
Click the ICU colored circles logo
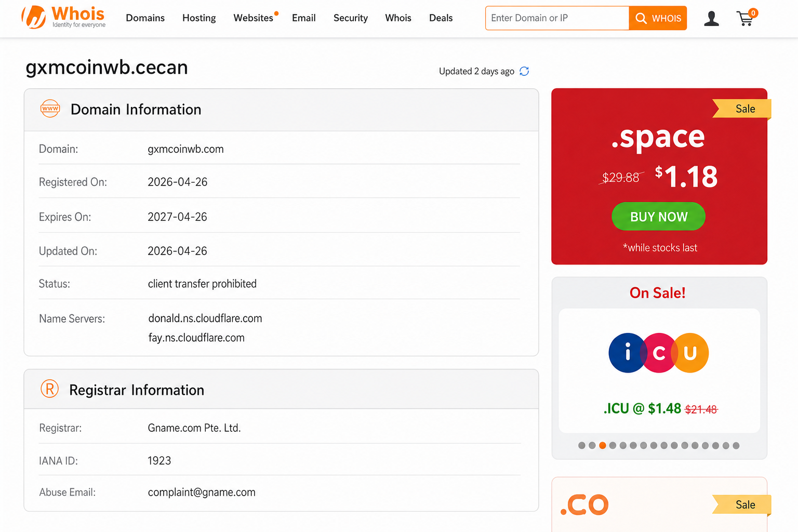[x=659, y=353]
